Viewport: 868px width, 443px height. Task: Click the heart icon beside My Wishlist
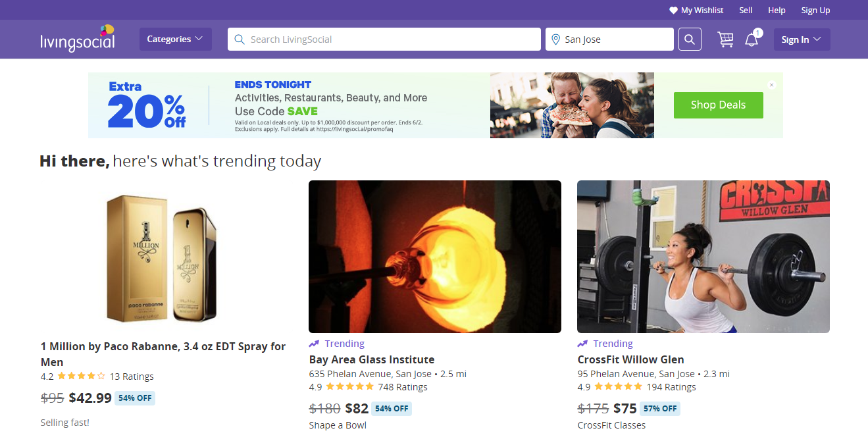673,11
